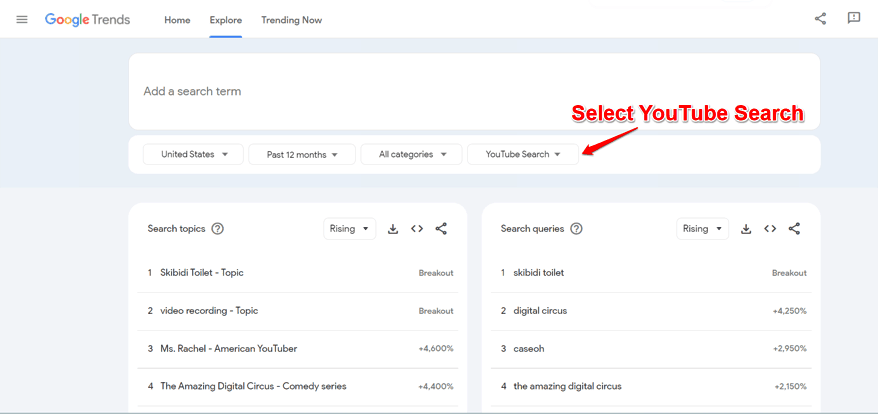Click embed icon in Search queries card
The width and height of the screenshot is (878, 414).
[x=770, y=229]
